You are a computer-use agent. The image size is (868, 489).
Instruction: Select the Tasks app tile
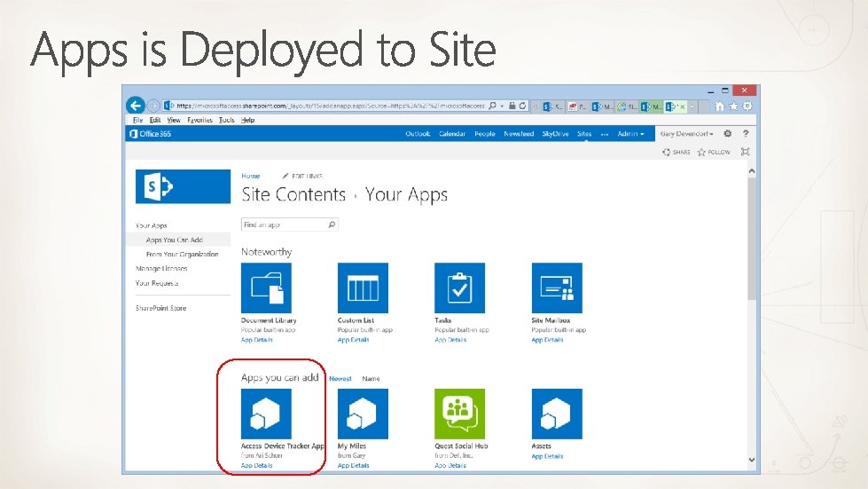point(459,288)
